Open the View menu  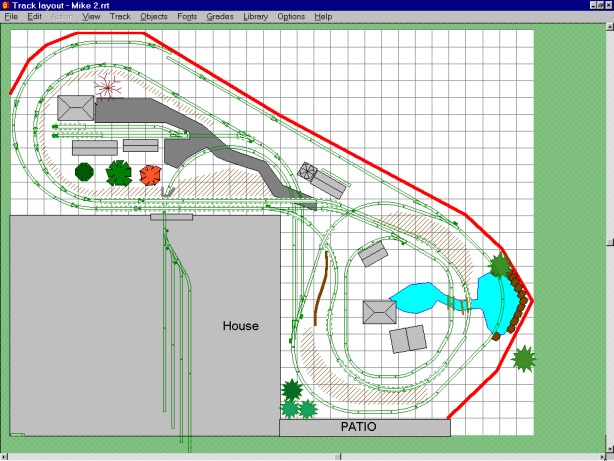91,16
